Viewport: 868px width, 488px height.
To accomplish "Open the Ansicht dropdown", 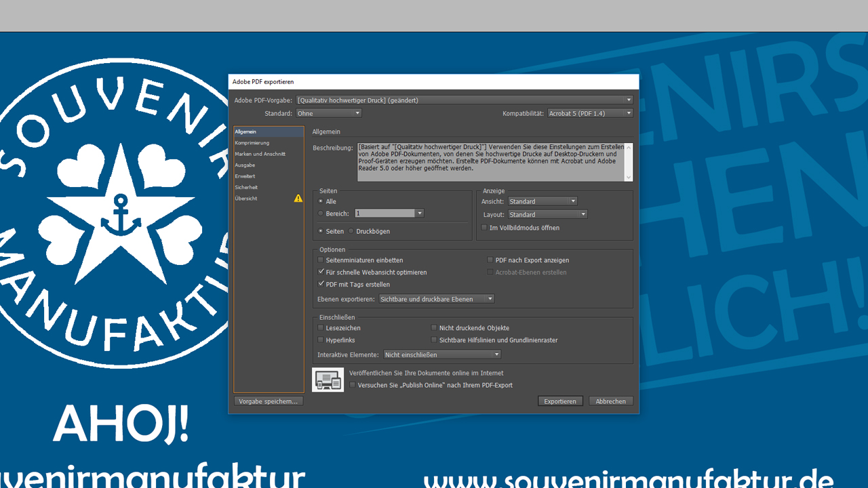I will [543, 201].
